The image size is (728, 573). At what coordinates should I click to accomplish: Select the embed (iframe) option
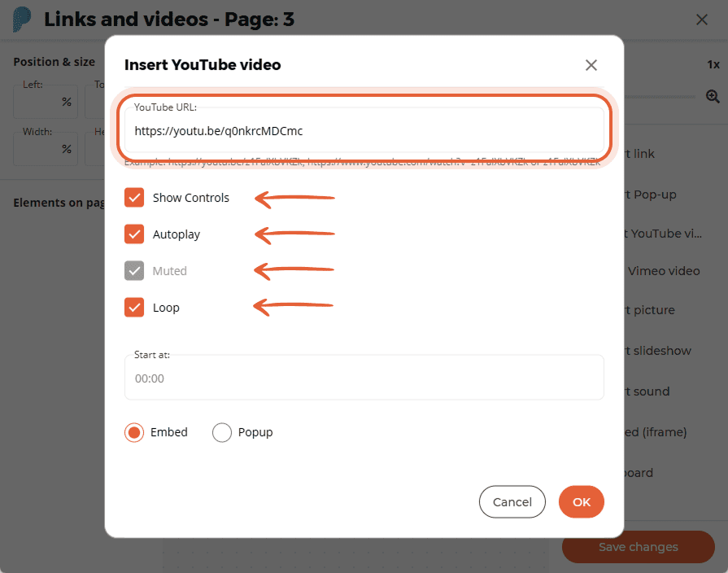pos(656,432)
